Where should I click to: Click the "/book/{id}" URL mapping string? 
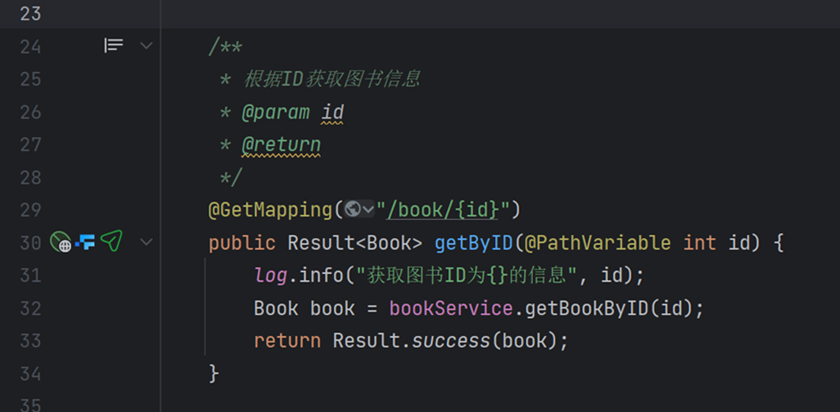click(x=442, y=210)
